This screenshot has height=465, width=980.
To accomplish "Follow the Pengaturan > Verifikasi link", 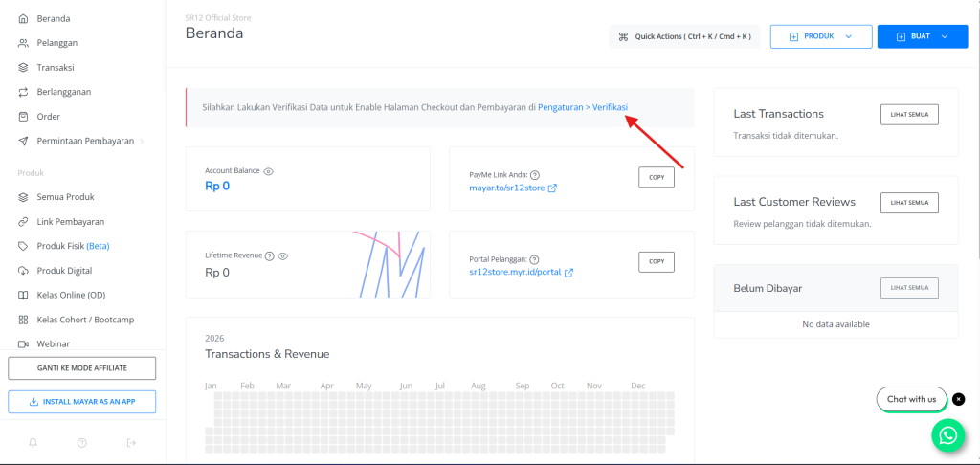I will tap(583, 107).
